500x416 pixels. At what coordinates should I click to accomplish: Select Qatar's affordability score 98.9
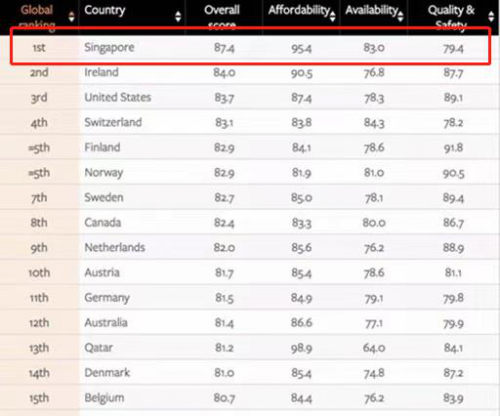(301, 348)
